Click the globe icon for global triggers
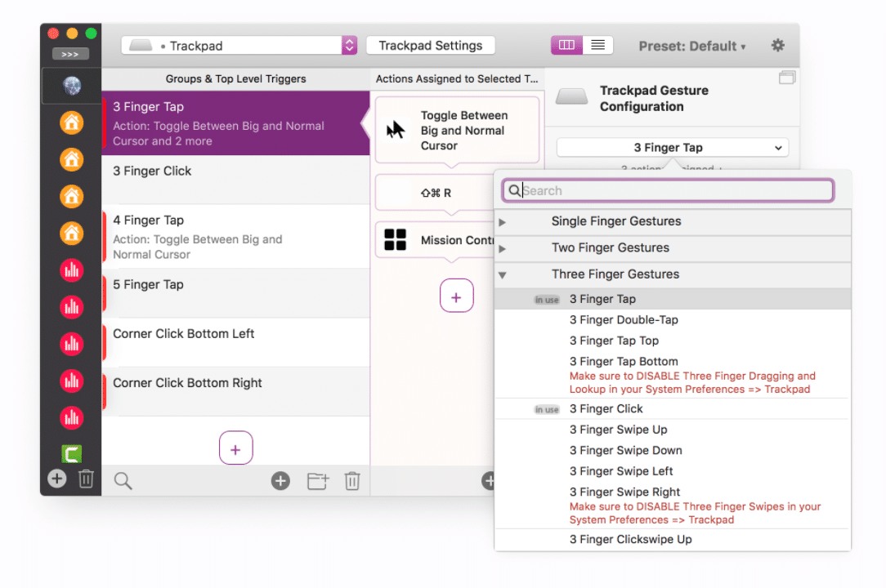 pos(72,85)
